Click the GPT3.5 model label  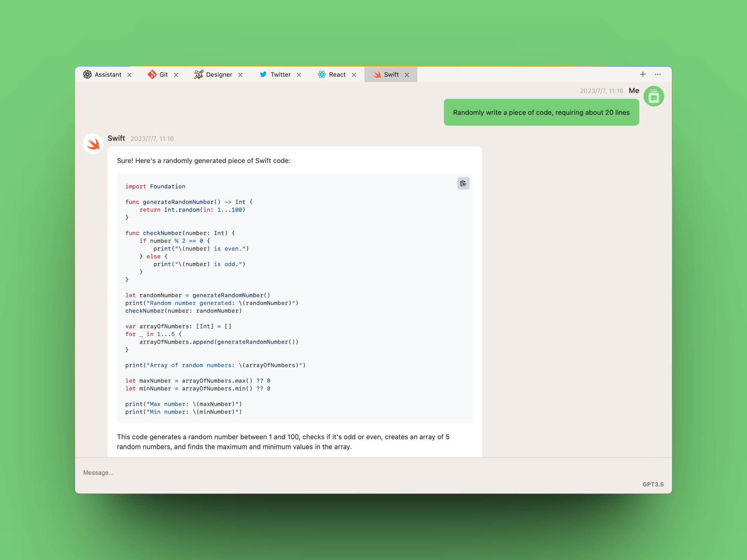[x=653, y=484]
